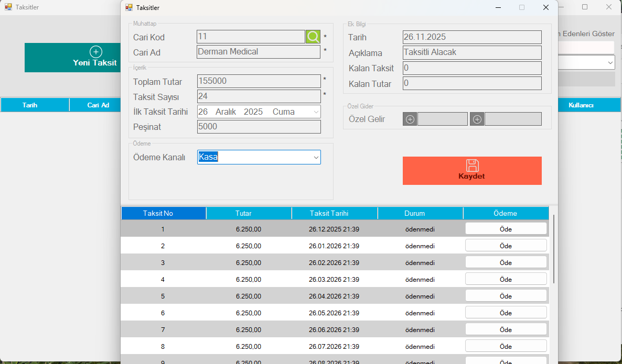Click the Taksitler dialog title bar icon
Screen dimensions: 622x364
point(129,8)
